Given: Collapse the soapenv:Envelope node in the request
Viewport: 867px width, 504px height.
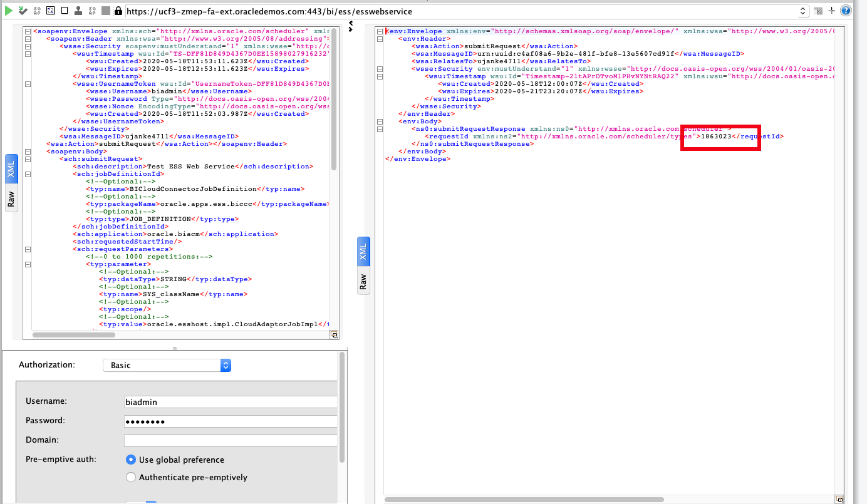Looking at the screenshot, I should click(28, 31).
